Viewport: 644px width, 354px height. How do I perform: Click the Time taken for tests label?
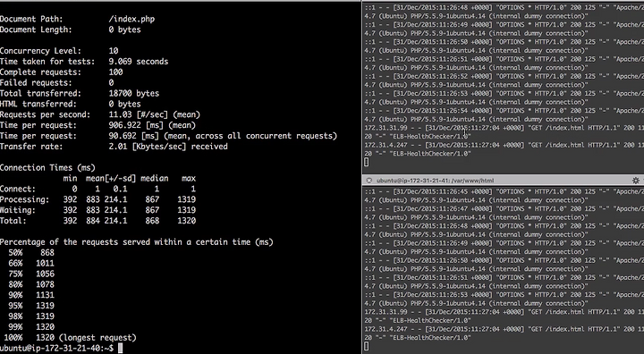[47, 62]
